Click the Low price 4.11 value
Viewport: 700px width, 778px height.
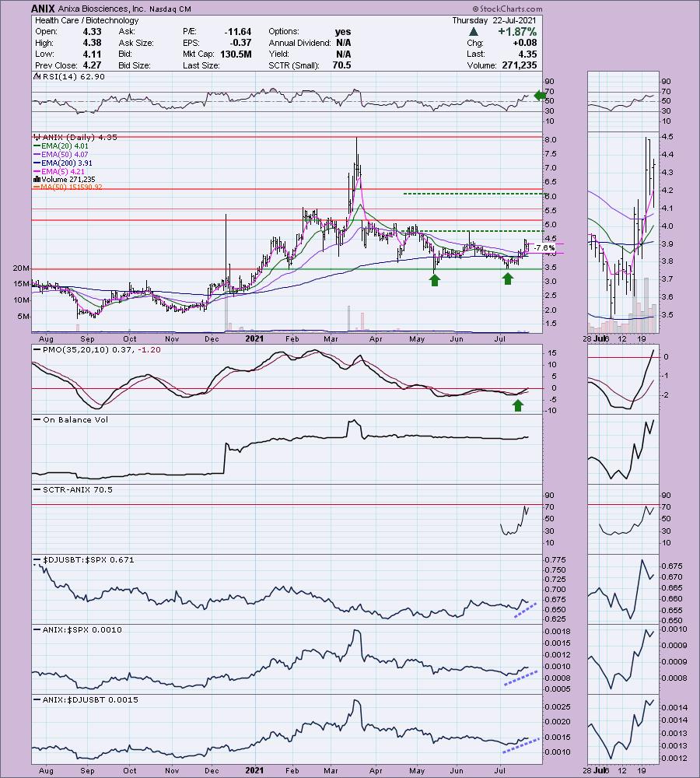(93, 54)
